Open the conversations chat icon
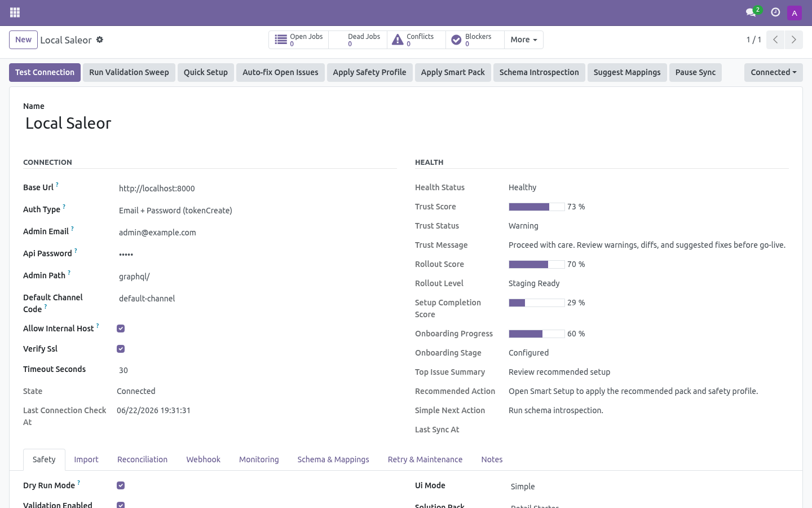Viewport: 812px width, 508px height. (751, 12)
